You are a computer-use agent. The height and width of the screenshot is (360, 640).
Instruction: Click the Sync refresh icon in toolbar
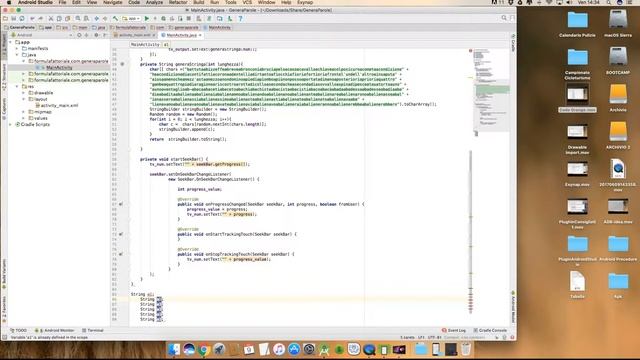point(22,18)
